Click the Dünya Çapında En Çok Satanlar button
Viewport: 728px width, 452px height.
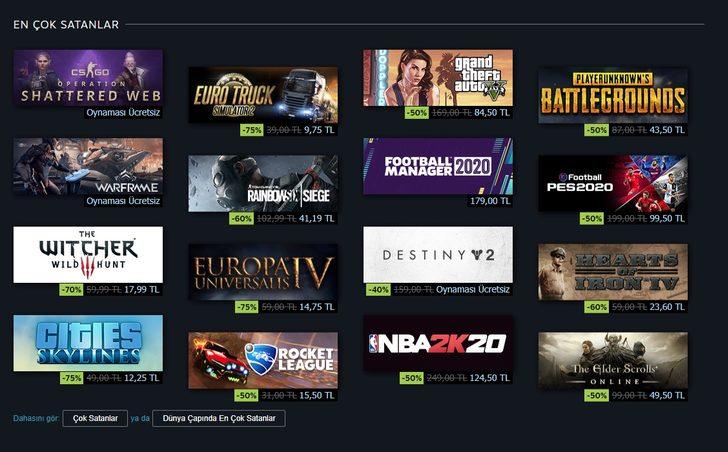219,418
